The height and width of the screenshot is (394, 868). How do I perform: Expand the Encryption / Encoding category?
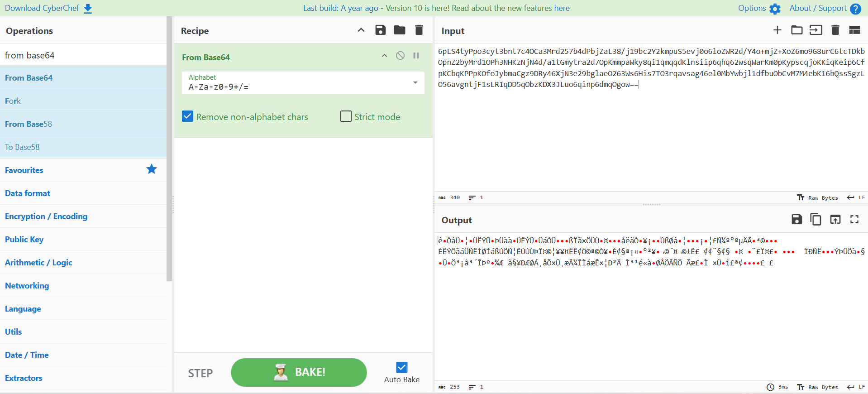pyautogui.click(x=46, y=216)
